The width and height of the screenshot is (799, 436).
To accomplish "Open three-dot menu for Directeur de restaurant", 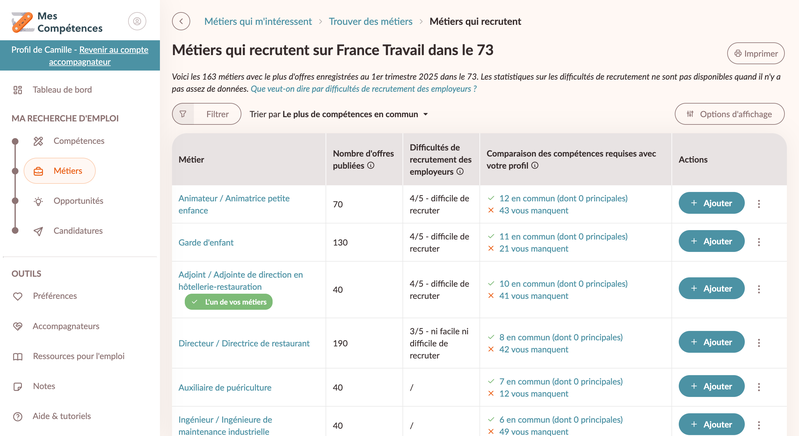I will pyautogui.click(x=759, y=343).
